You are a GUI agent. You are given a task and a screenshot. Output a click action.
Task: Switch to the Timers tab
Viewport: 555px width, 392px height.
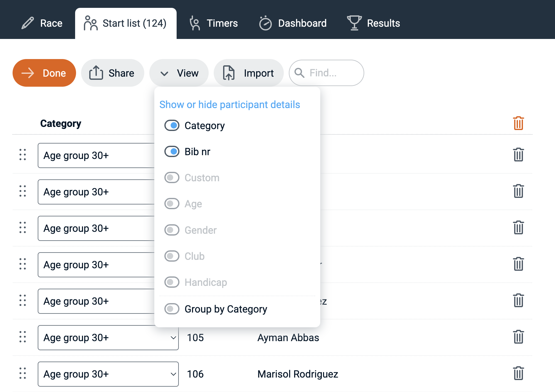pos(214,23)
